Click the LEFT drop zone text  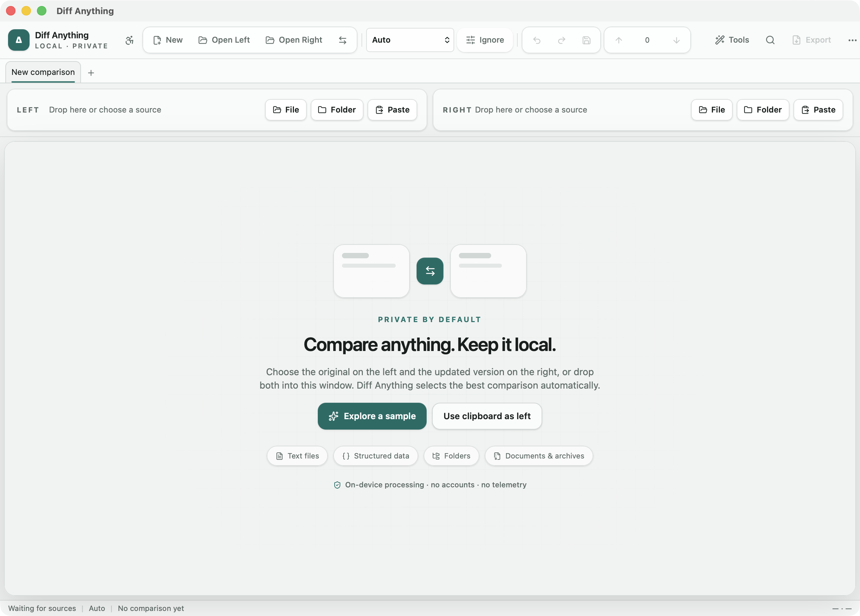point(105,109)
